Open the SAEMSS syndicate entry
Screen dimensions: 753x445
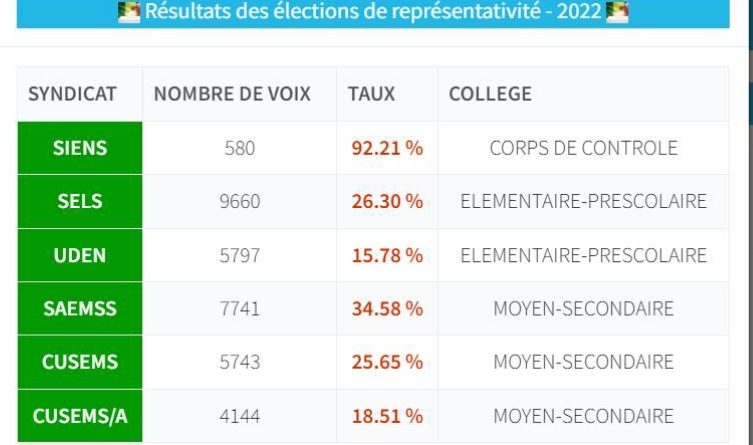click(x=80, y=309)
